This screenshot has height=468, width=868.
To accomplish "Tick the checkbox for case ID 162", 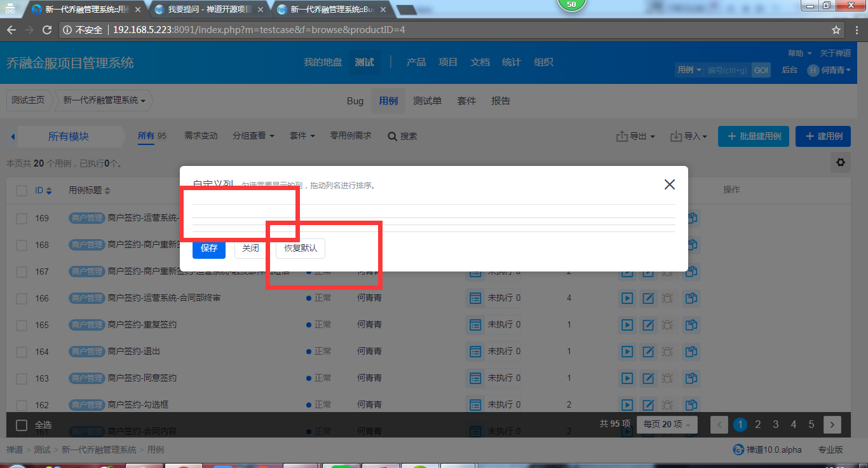I will 22,405.
